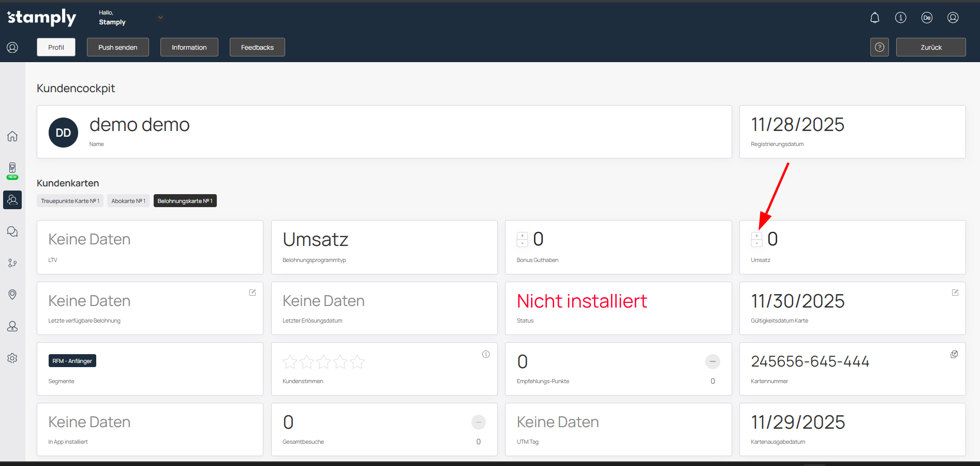Expand the Hallo Stamply account dropdown
This screenshot has width=980, height=466.
click(160, 18)
